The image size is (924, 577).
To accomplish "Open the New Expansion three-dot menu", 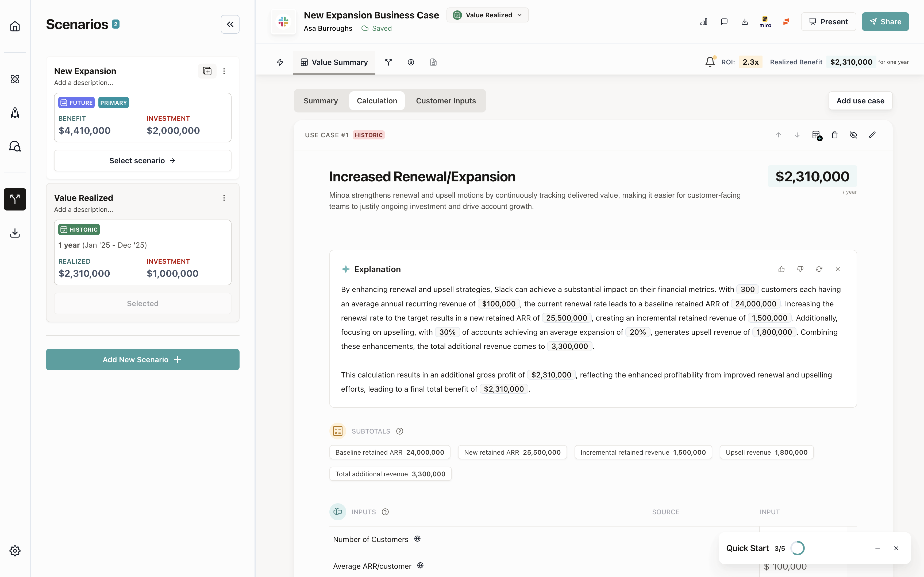I will pyautogui.click(x=224, y=71).
